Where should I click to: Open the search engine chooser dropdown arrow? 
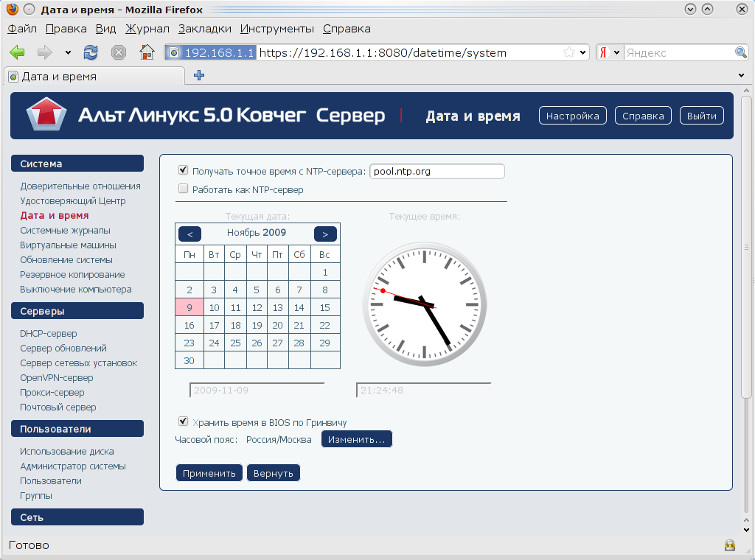coord(616,52)
